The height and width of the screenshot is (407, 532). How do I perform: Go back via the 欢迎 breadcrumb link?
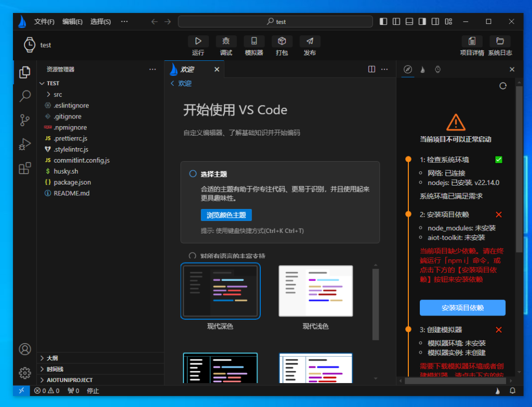pyautogui.click(x=181, y=84)
